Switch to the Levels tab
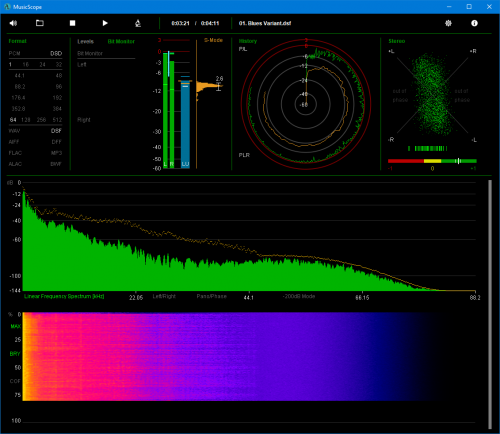 (85, 41)
